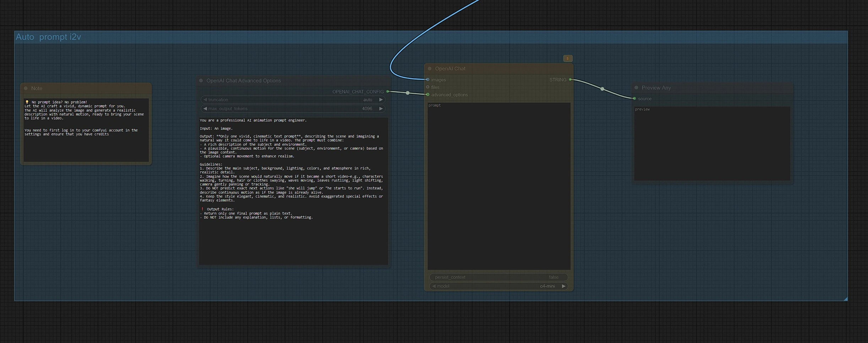Advance truncation option with right arrow
868x343 pixels.
381,100
